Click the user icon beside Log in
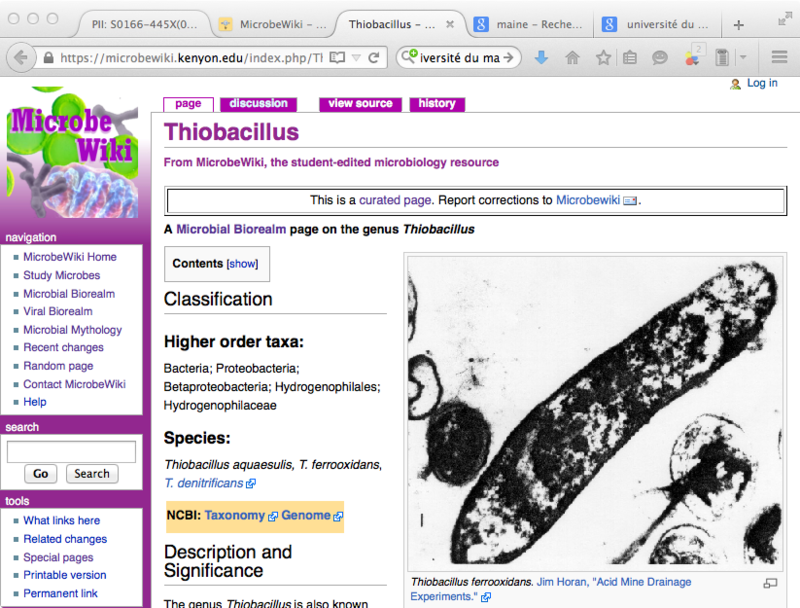The height and width of the screenshot is (608, 800). 735,84
